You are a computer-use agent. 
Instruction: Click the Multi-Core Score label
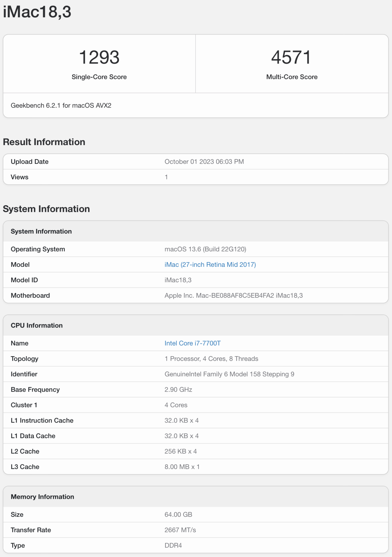coord(292,77)
